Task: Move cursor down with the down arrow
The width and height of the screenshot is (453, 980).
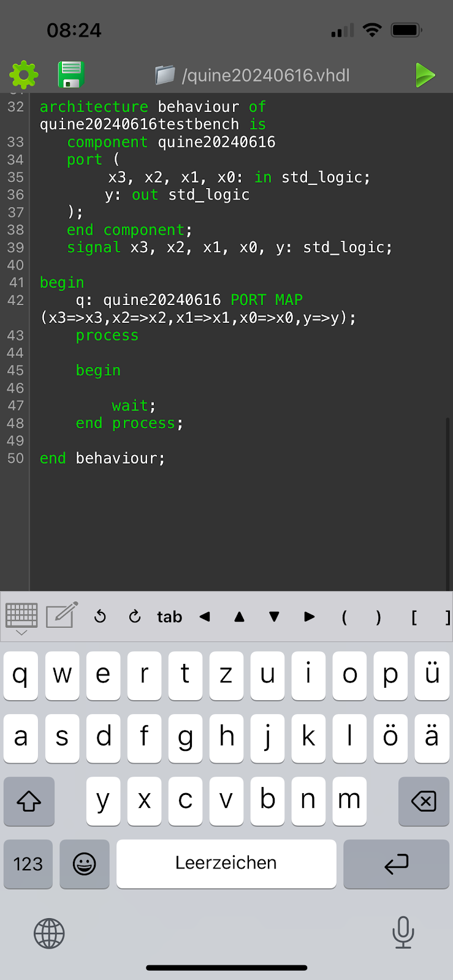Action: [275, 617]
